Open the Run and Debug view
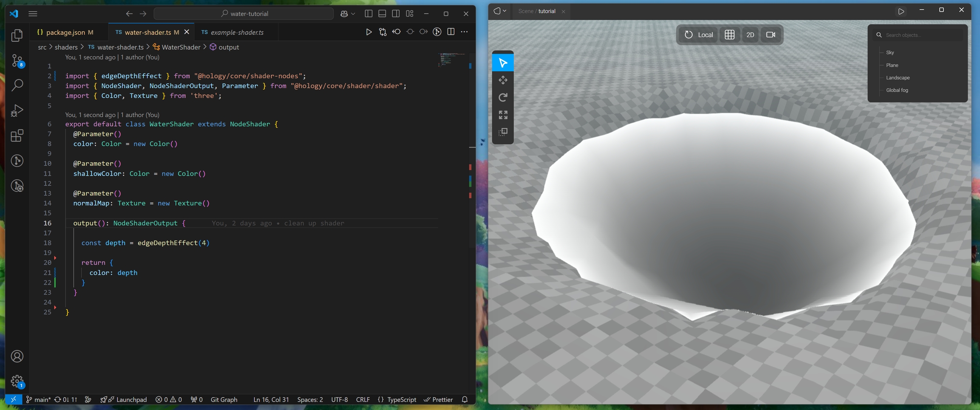The width and height of the screenshot is (980, 410). [x=17, y=110]
